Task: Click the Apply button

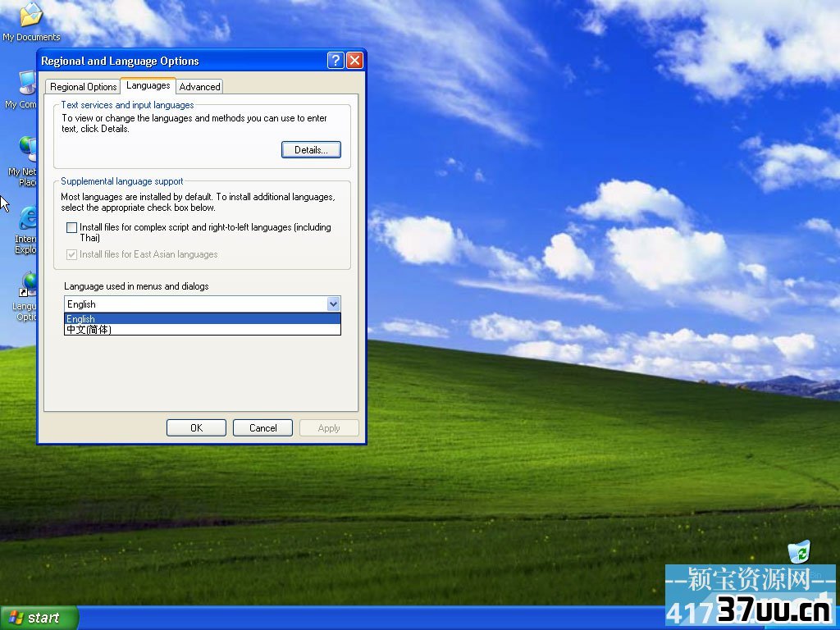Action: pos(329,428)
